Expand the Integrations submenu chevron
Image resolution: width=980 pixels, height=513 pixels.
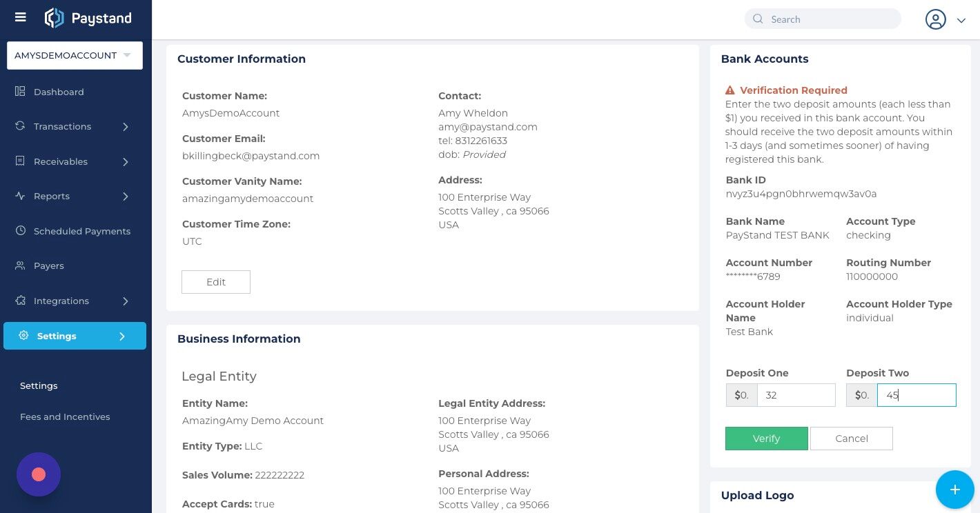pos(126,301)
